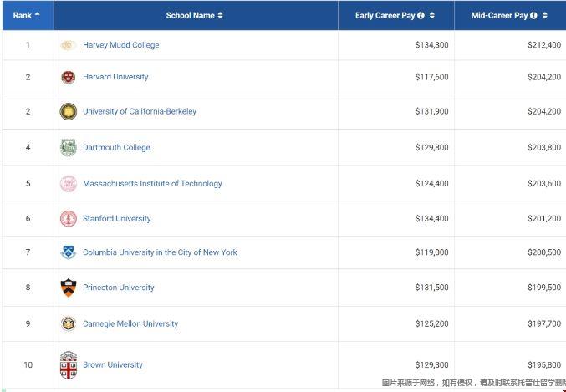Screen dimensions: 566x392
Task: Open the Columbia University in New York link
Action: click(x=160, y=252)
